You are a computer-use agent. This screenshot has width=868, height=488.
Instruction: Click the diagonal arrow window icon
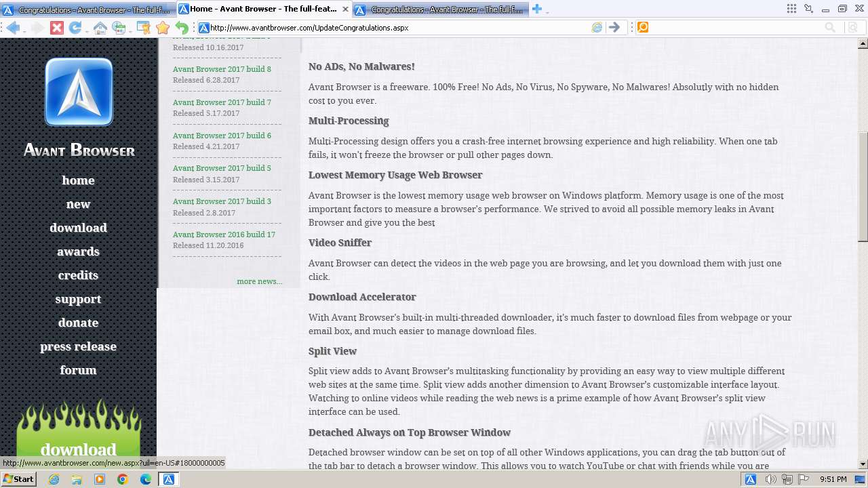[808, 9]
